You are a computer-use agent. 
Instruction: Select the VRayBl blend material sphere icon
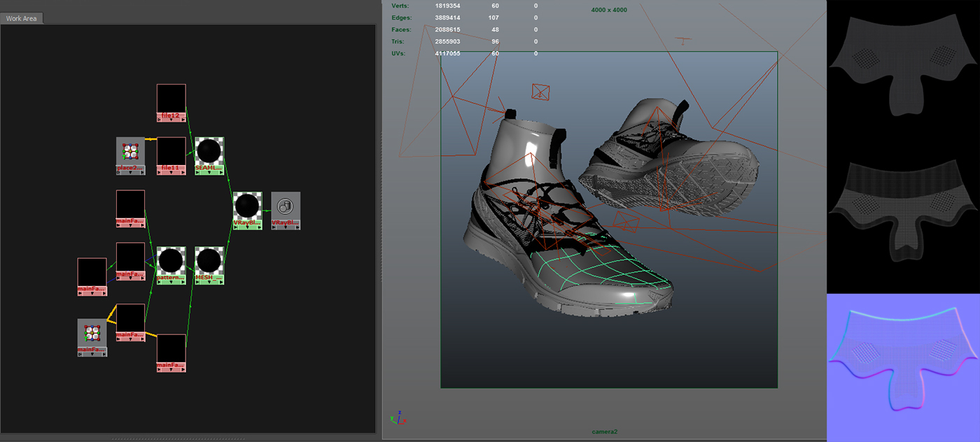(x=247, y=204)
